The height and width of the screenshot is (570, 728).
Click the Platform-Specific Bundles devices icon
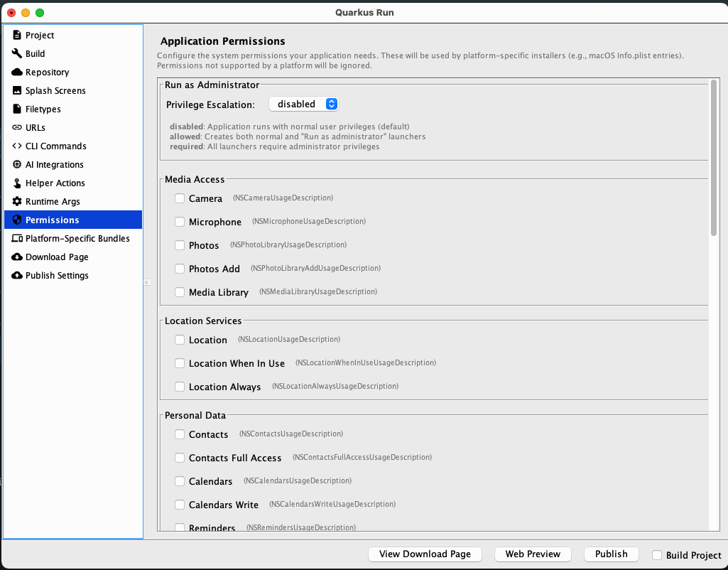(17, 238)
